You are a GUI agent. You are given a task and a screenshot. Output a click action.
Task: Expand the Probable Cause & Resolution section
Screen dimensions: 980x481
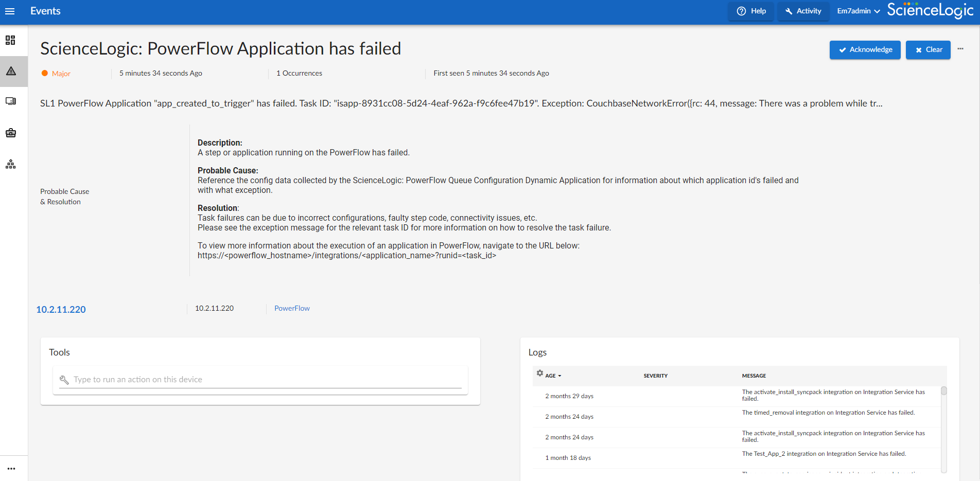pyautogui.click(x=64, y=197)
